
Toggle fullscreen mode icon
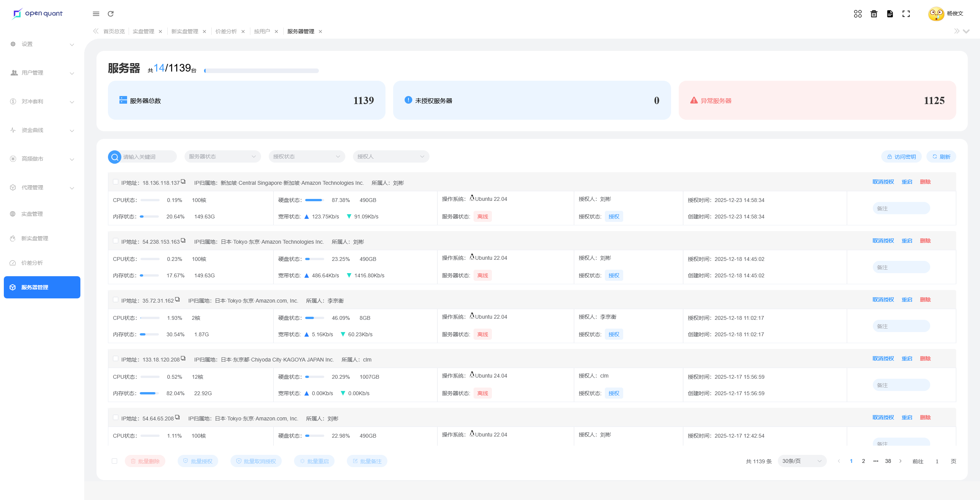(x=906, y=14)
